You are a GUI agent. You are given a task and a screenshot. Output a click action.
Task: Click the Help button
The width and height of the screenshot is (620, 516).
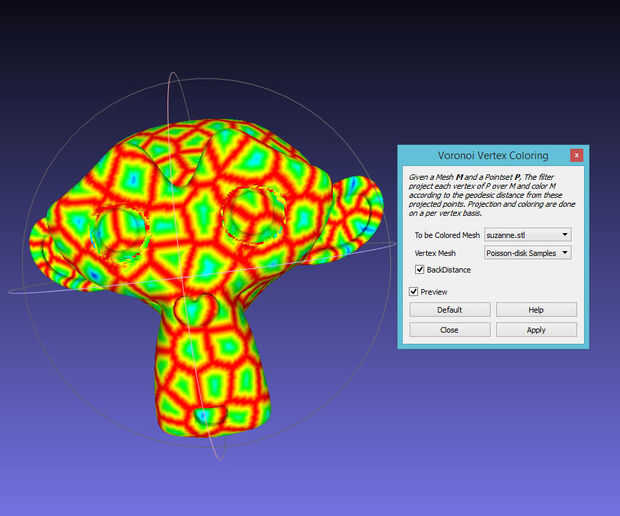(536, 310)
